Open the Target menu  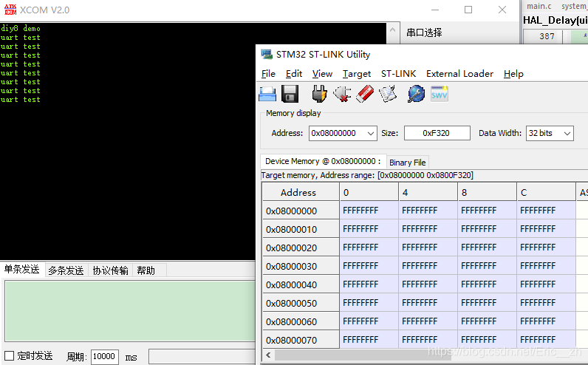coord(356,74)
